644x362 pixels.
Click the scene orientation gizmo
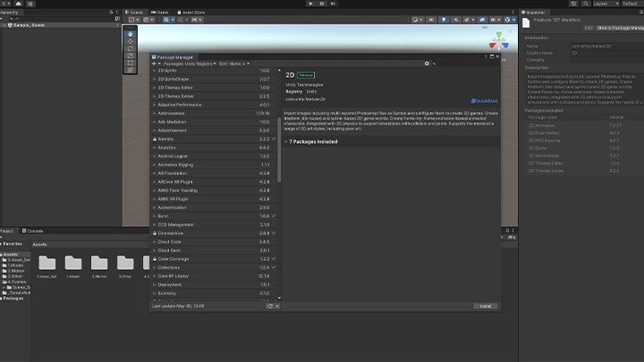pyautogui.click(x=498, y=41)
